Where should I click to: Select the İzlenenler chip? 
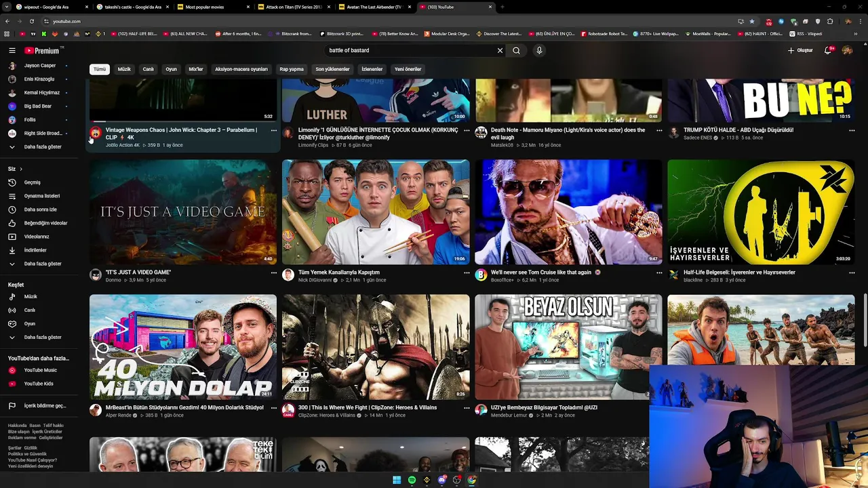pos(372,69)
